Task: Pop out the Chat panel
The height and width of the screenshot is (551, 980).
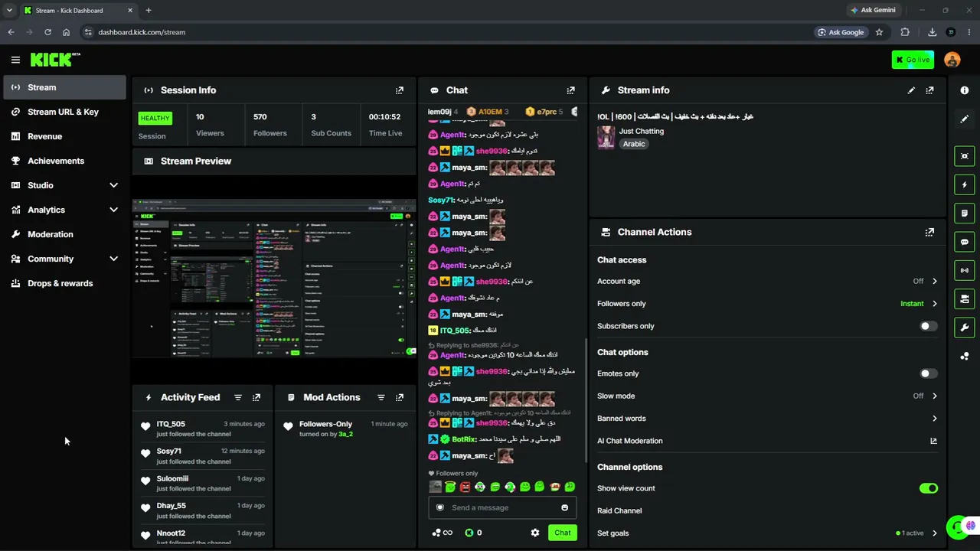Action: [570, 90]
